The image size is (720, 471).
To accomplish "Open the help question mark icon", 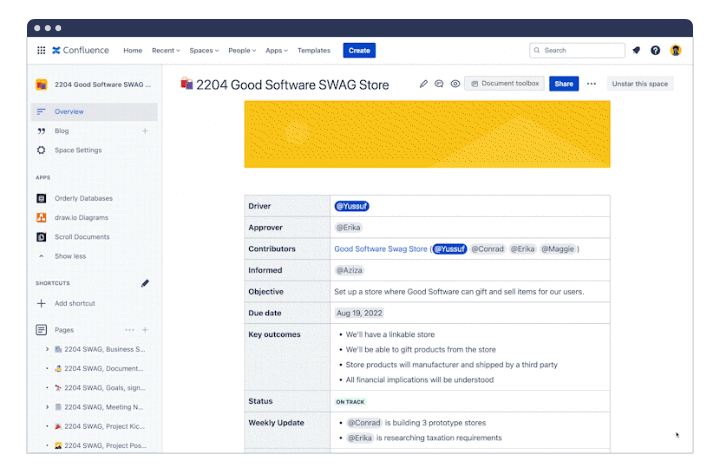I will [655, 50].
